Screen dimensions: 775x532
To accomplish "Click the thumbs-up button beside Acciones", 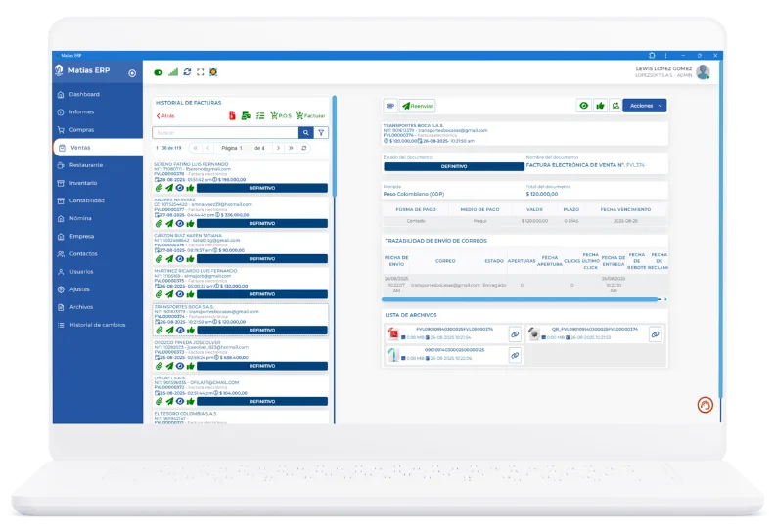I will click(600, 106).
